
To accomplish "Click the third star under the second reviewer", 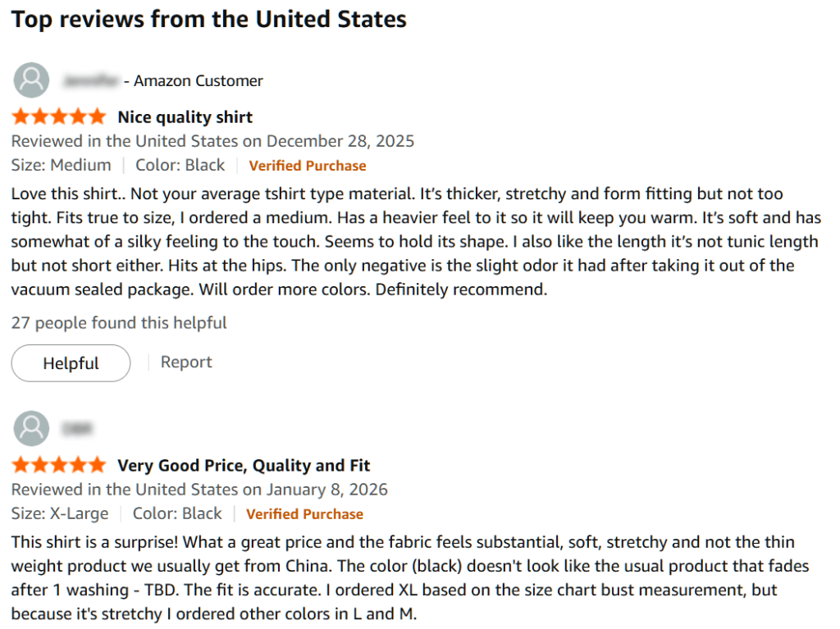I will click(x=57, y=464).
